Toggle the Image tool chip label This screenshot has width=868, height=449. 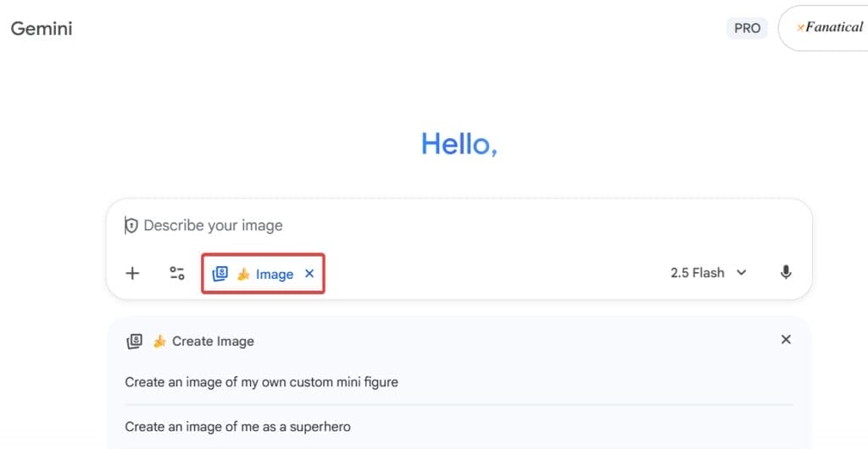(x=275, y=274)
